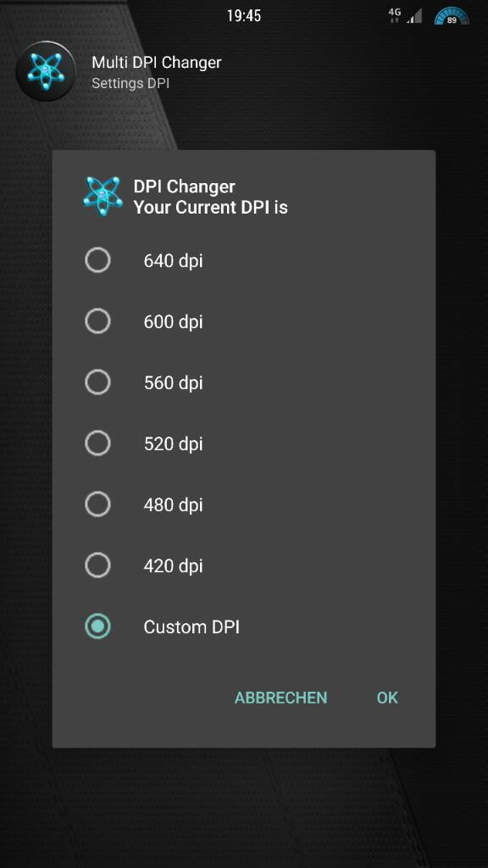Viewport: 488px width, 868px height.
Task: Select the 480 dpi radio button
Action: tap(98, 504)
